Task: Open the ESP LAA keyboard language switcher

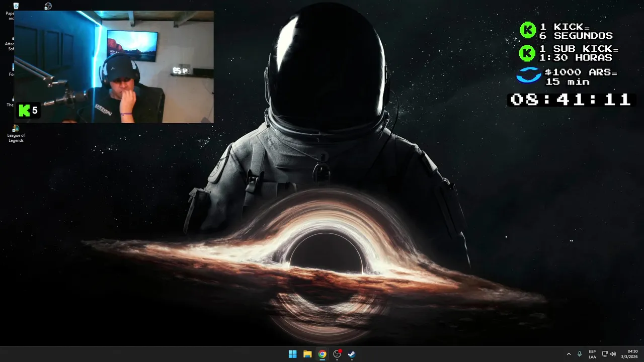Action: coord(592,354)
